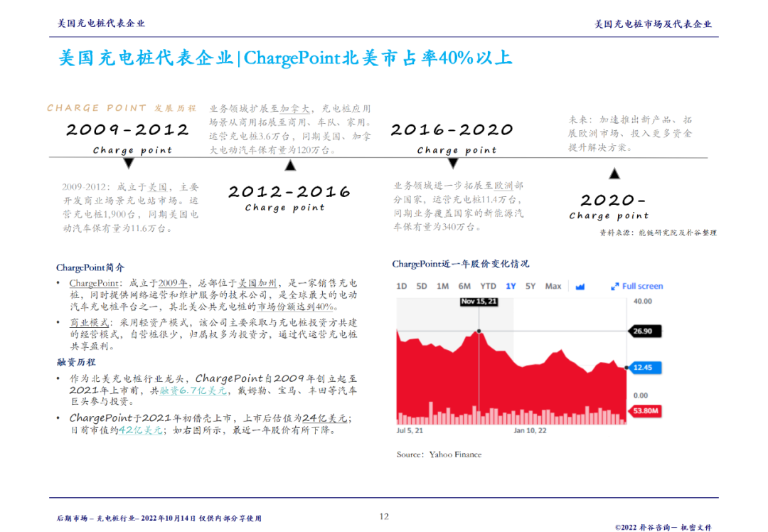Click the 资料来源 citation under the timeline
768x532 pixels.
pyautogui.click(x=658, y=233)
